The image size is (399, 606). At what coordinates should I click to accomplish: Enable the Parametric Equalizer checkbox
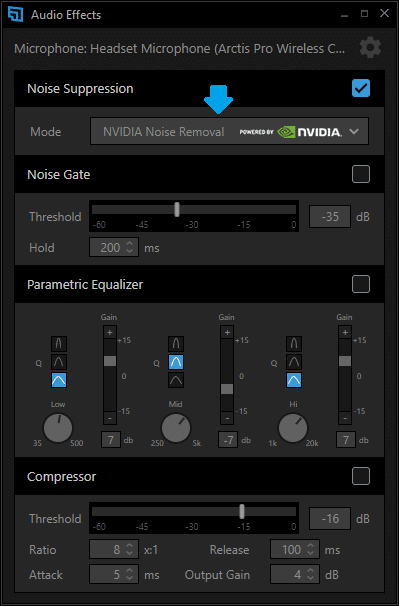tap(361, 284)
